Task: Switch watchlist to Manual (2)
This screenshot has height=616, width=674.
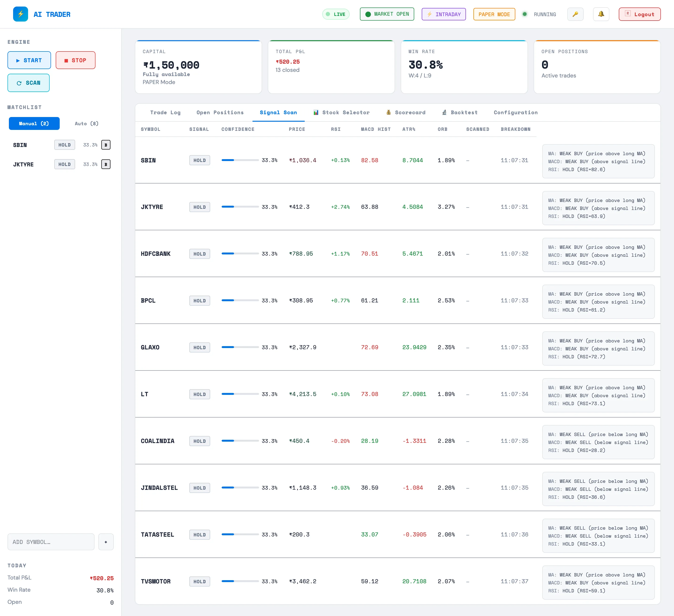Action: pyautogui.click(x=34, y=123)
